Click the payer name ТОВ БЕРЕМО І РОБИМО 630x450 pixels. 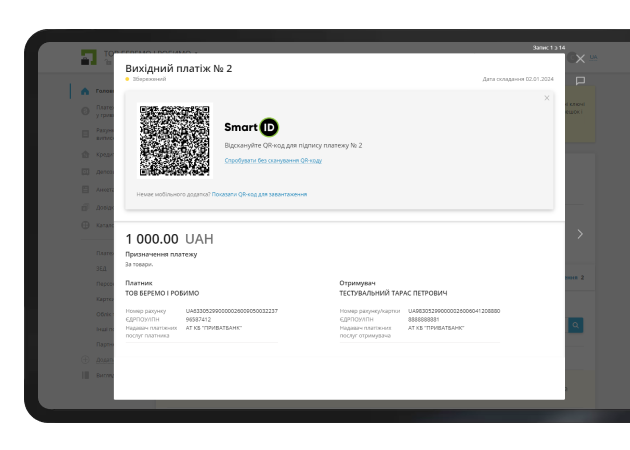(x=162, y=293)
